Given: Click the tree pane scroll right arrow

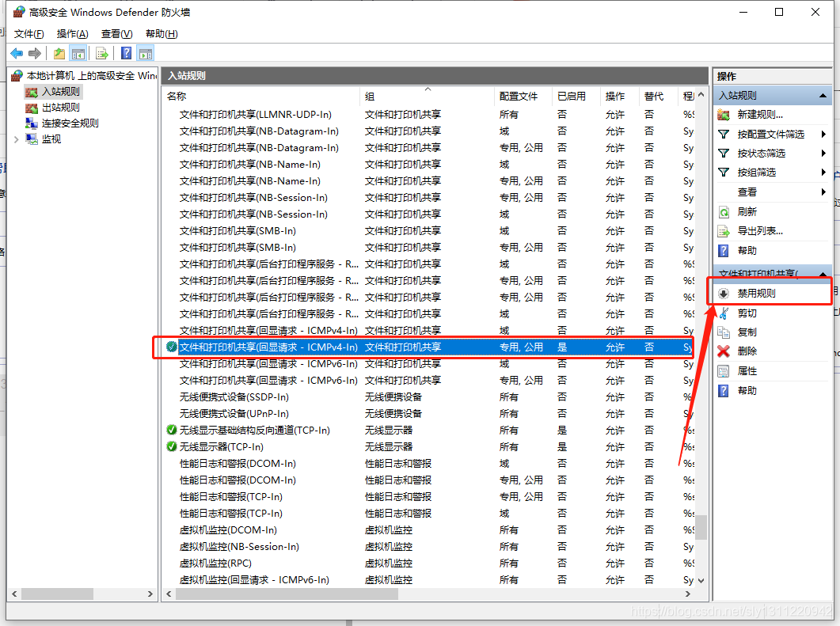Looking at the screenshot, I should (x=150, y=594).
